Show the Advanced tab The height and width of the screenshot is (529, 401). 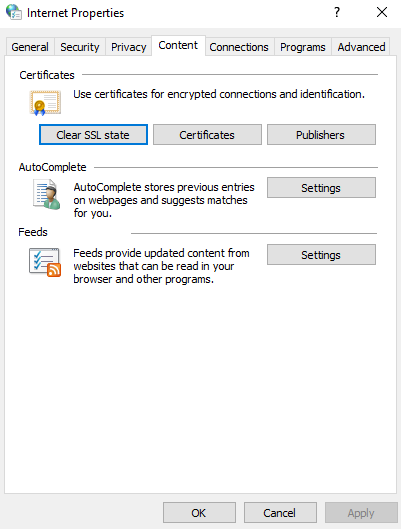361,47
